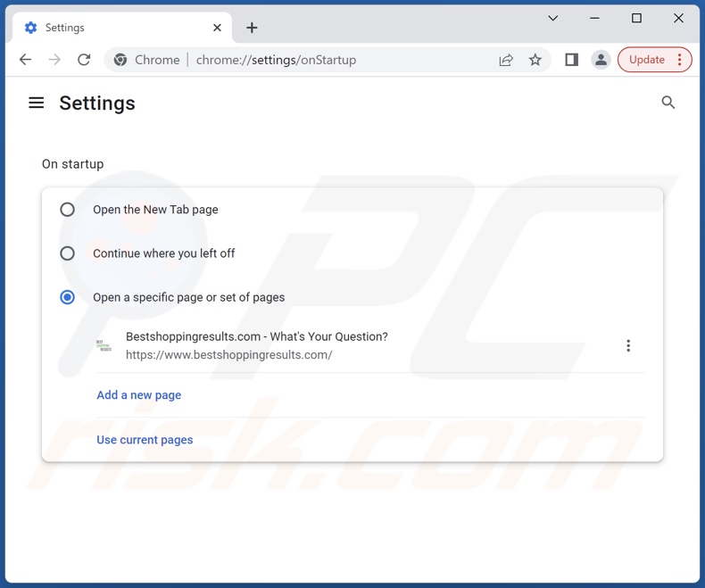Focus the address bar URL
The height and width of the screenshot is (588, 705).
pos(276,60)
